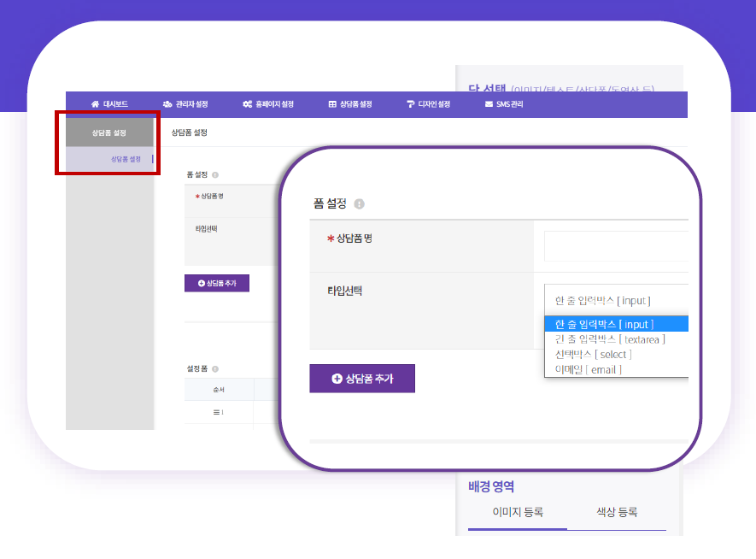
Task: Open 상담폼 설정 in the top navigation
Action: tap(350, 104)
